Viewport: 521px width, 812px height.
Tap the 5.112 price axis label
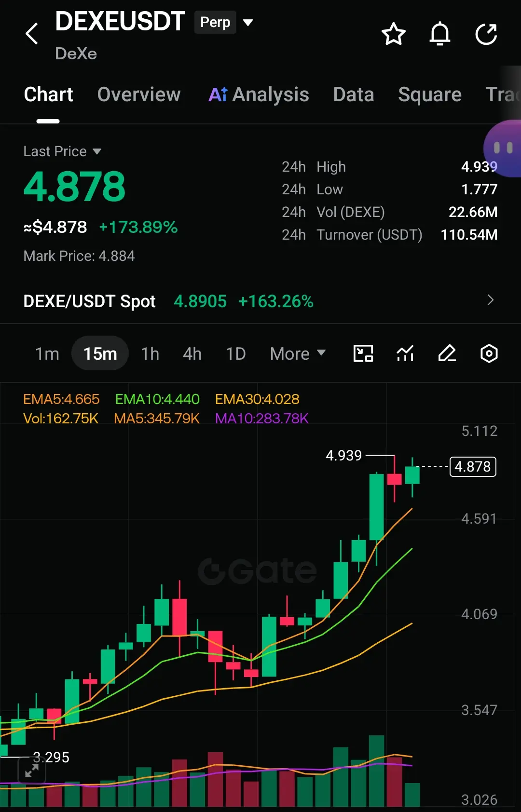coord(479,431)
